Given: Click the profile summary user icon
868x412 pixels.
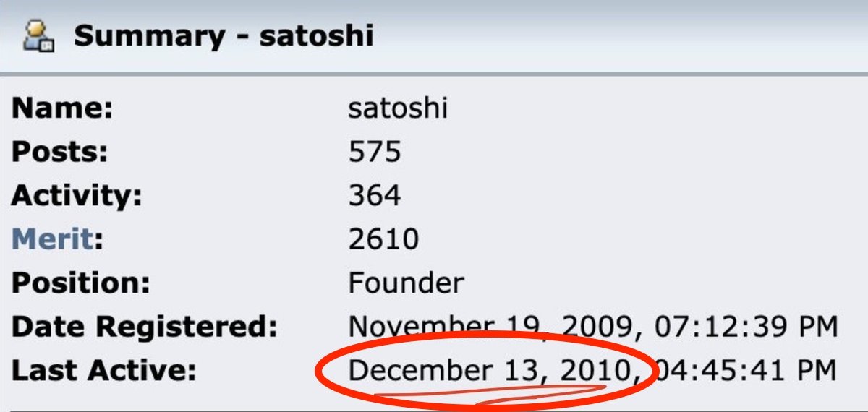Looking at the screenshot, I should tap(38, 35).
